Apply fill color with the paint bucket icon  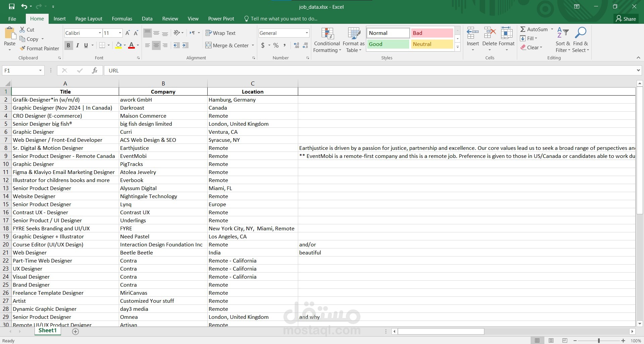(118, 45)
